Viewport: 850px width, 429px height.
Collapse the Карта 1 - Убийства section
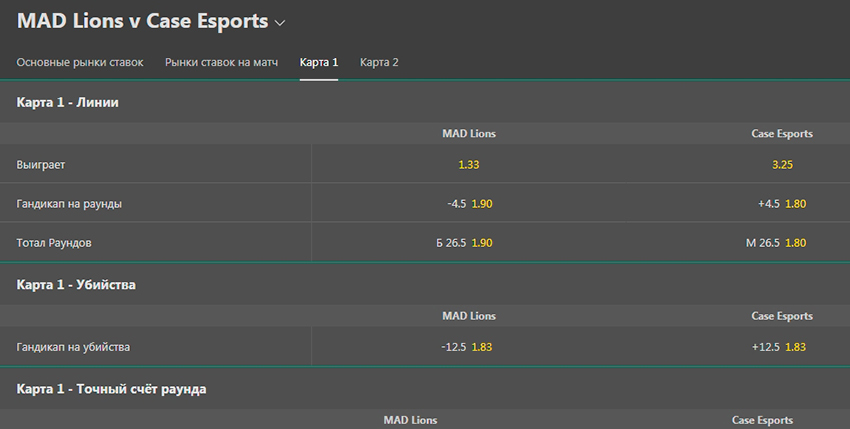point(425,284)
